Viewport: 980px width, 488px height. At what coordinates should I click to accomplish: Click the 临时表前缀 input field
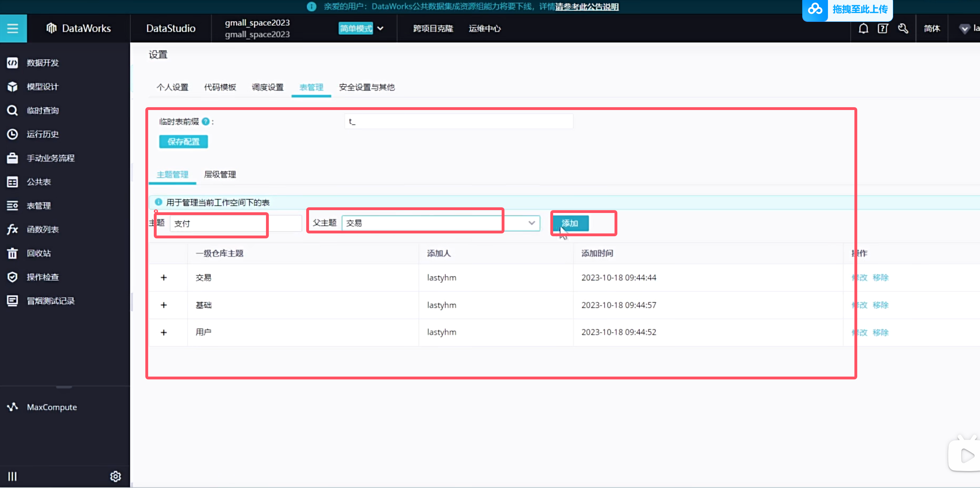(x=458, y=122)
